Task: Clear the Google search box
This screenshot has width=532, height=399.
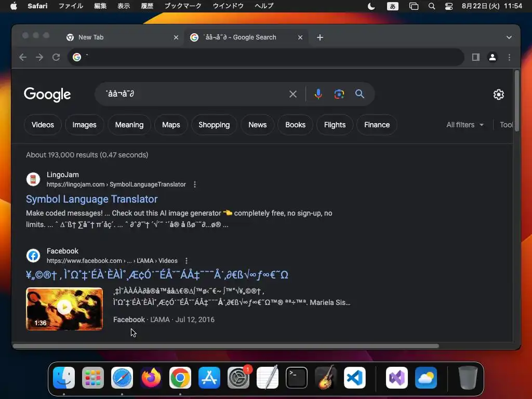Action: (293, 94)
